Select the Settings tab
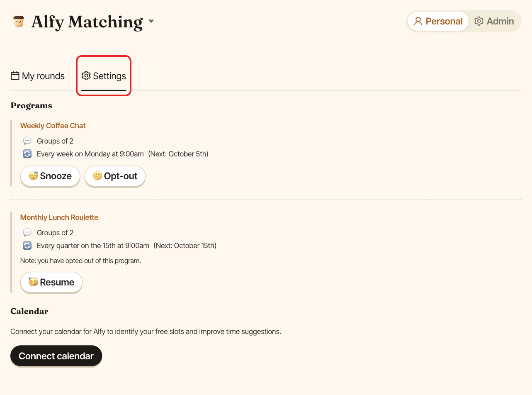This screenshot has width=532, height=395. tap(104, 76)
